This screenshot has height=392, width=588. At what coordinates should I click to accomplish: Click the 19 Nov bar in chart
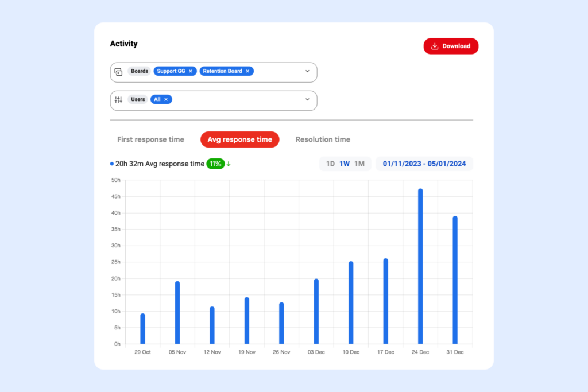247,321
